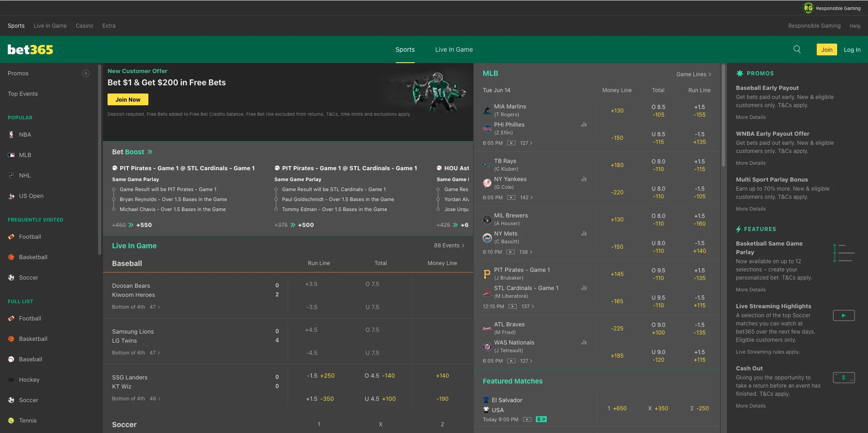
Task: Click the RG Responsible Gaming badge icon
Action: click(x=808, y=8)
